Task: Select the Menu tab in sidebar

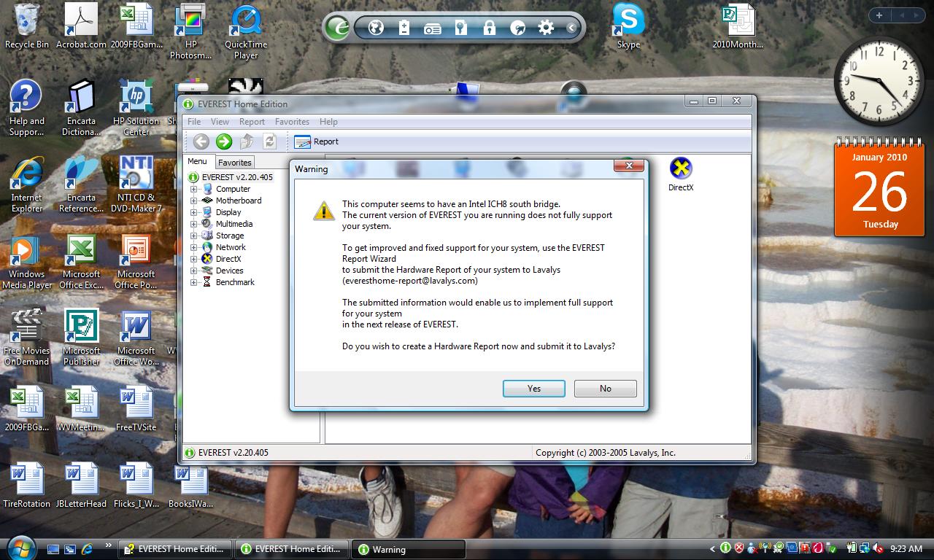Action: (x=197, y=161)
